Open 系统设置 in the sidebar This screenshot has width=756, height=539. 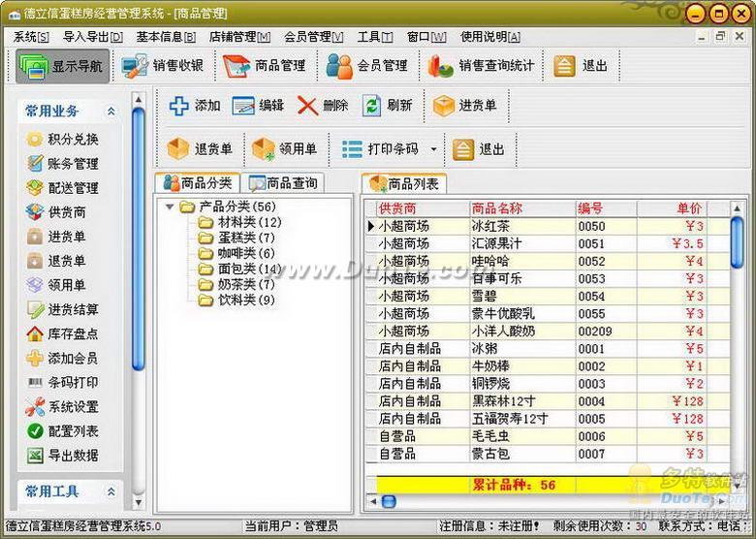coord(63,406)
